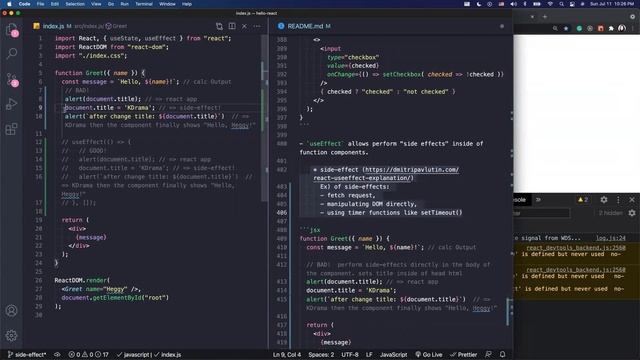Click the Wi-Fi icon in the macOS menu bar
The width and height of the screenshot is (640, 360).
[550, 4]
